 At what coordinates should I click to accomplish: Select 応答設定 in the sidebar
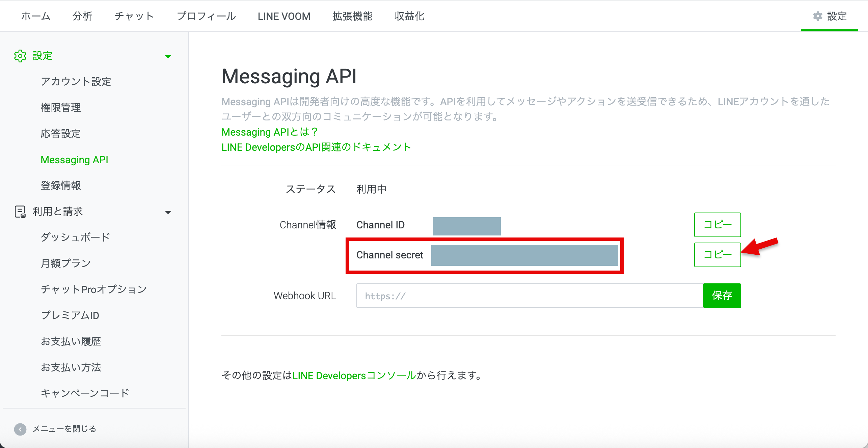pos(61,134)
